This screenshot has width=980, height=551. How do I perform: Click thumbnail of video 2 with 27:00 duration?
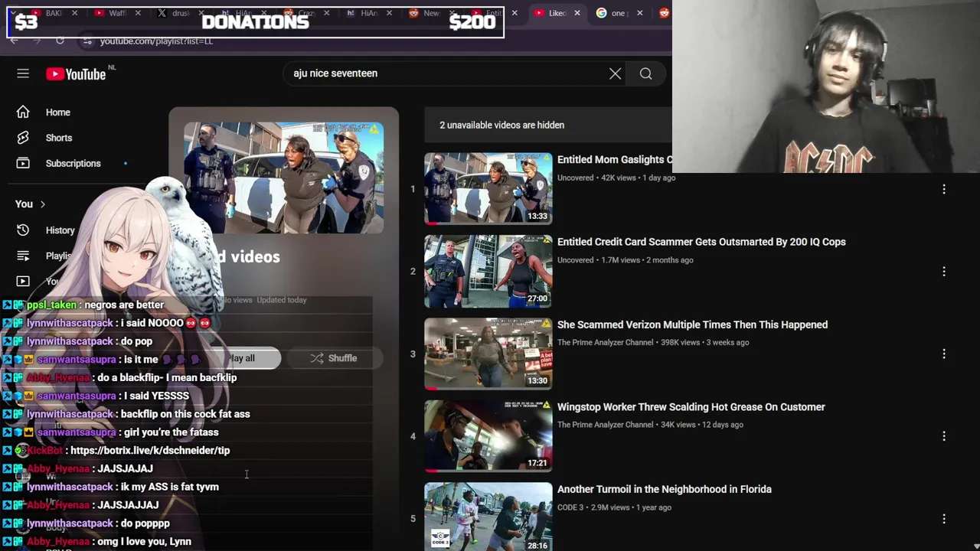[488, 272]
